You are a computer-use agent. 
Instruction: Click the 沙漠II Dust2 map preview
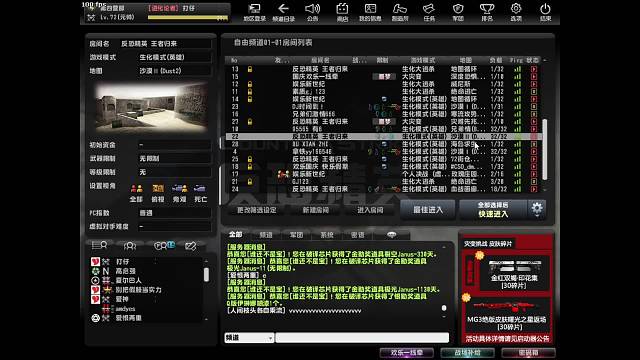coord(151,108)
